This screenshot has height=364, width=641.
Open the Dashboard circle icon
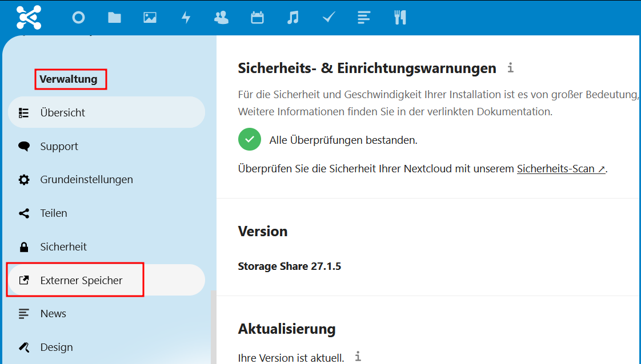pyautogui.click(x=78, y=18)
